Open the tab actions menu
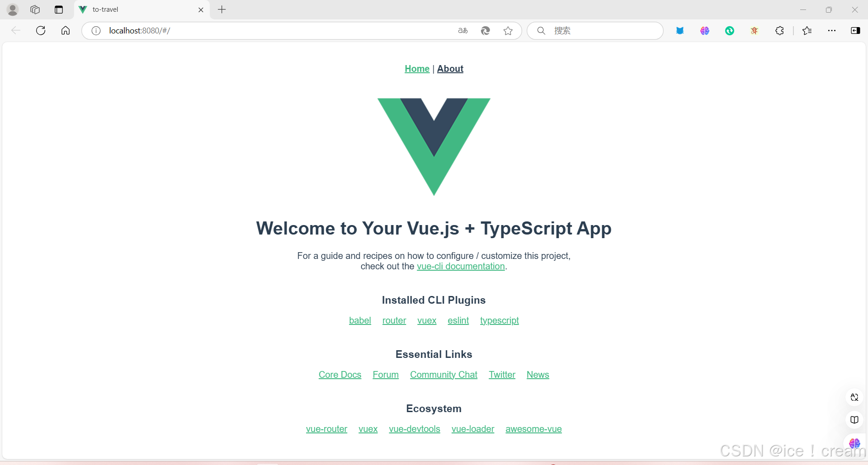This screenshot has width=868, height=465. [x=58, y=9]
